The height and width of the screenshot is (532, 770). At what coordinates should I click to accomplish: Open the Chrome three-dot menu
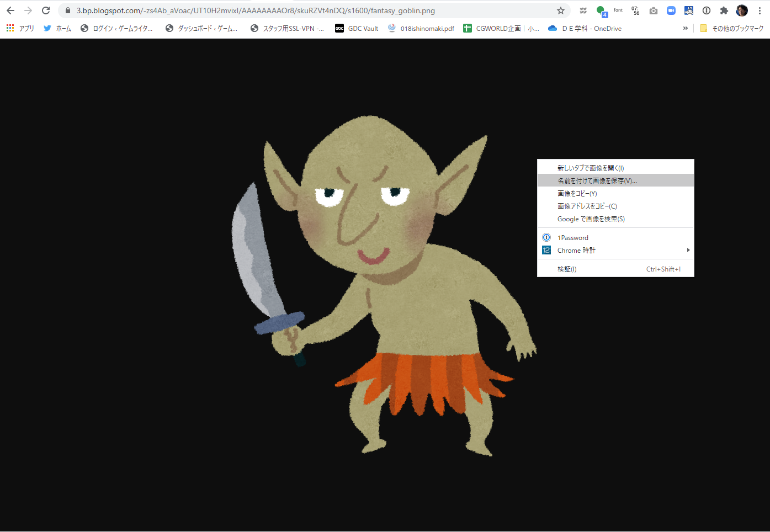click(760, 10)
